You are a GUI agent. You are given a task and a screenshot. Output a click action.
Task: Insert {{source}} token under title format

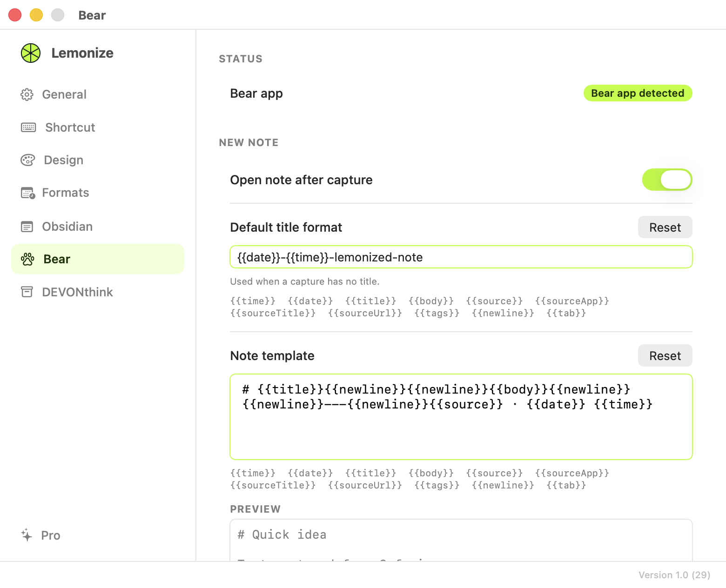(494, 301)
